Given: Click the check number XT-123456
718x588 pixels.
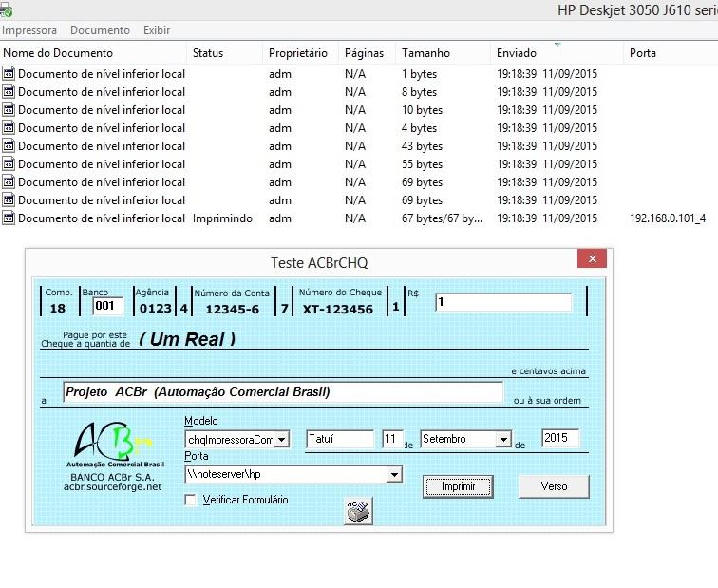Looking at the screenshot, I should click(338, 310).
